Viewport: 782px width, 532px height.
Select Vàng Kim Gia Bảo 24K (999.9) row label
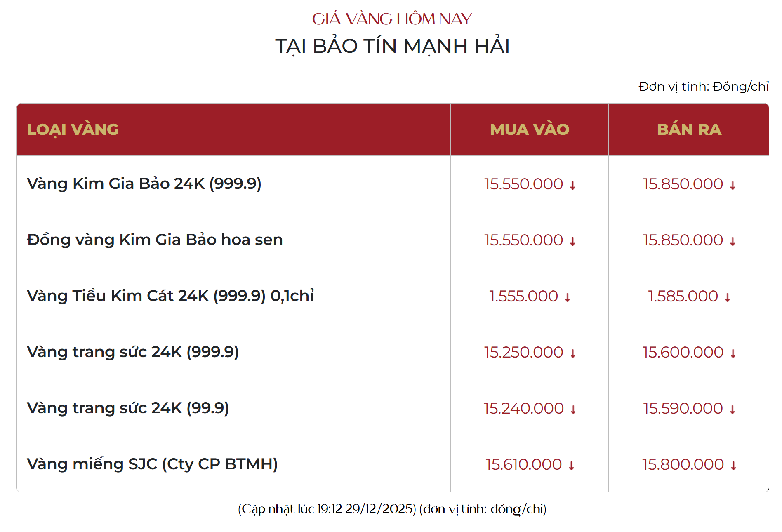tap(144, 184)
